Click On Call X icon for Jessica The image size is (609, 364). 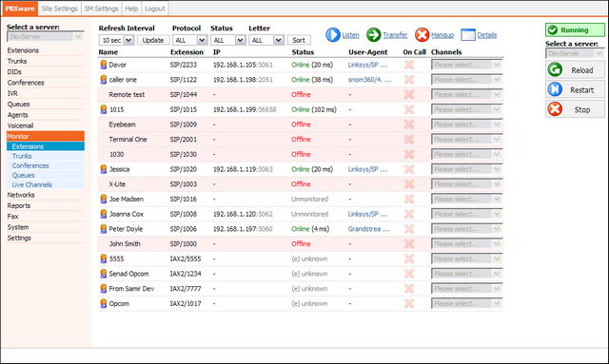coord(409,169)
